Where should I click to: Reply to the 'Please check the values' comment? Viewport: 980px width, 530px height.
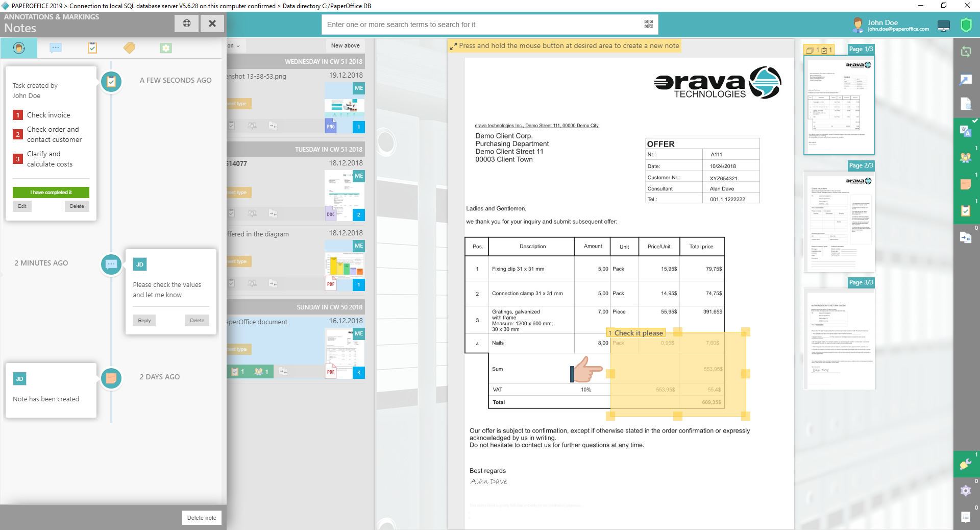[x=144, y=321]
